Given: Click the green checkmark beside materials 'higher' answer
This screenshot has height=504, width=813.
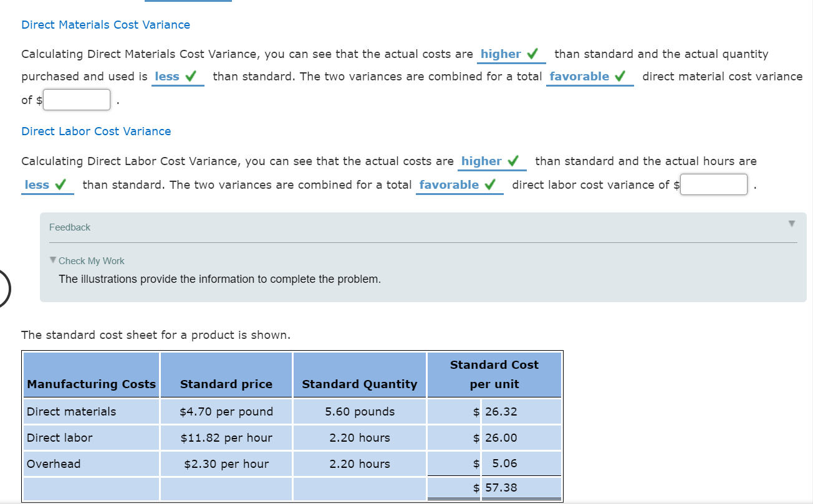Looking at the screenshot, I should click(x=531, y=54).
